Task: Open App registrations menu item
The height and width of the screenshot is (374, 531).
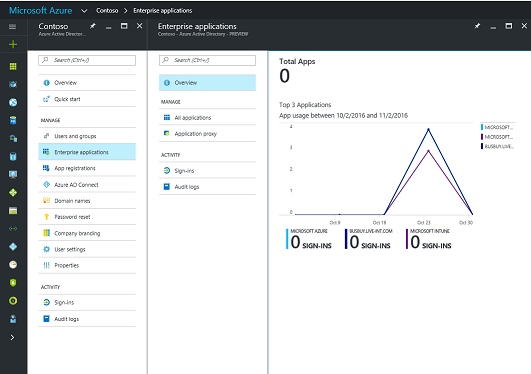Action: click(x=87, y=168)
